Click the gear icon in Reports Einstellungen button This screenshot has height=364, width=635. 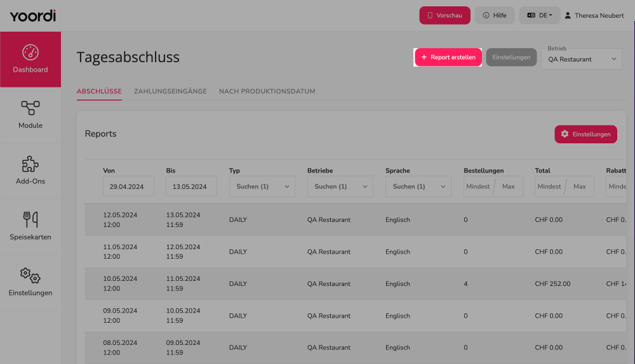coord(565,134)
